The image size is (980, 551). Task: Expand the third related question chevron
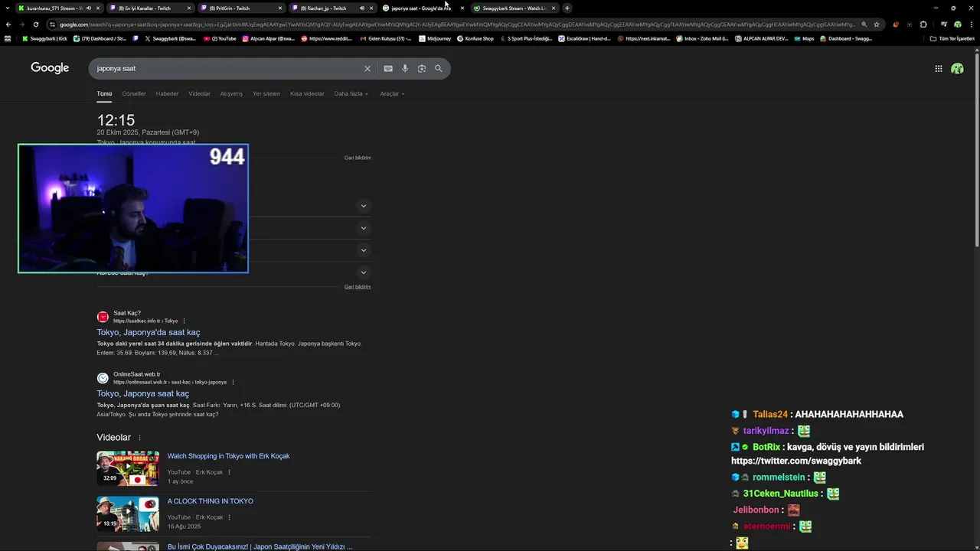point(364,250)
